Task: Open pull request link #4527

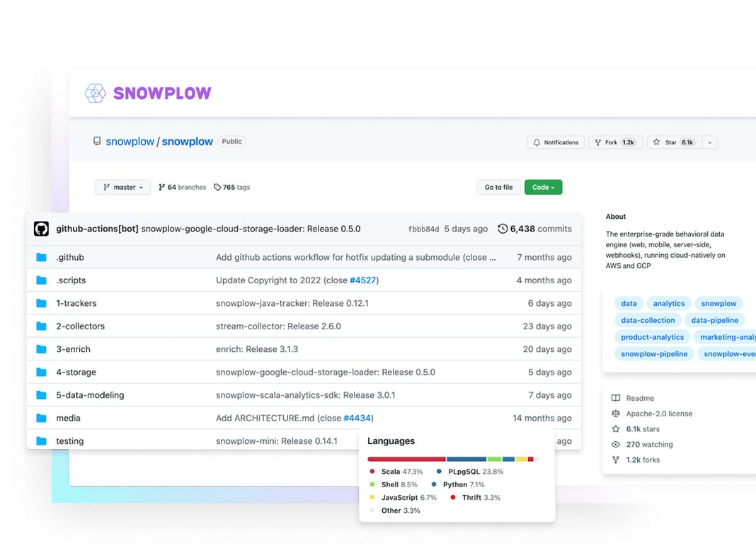Action: [360, 280]
